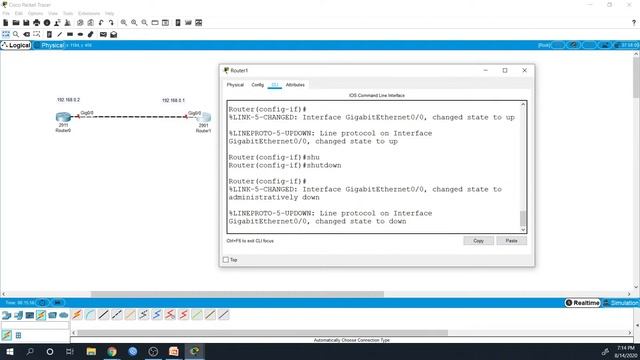Open the Extensions menu
640x360 pixels.
[x=89, y=13]
